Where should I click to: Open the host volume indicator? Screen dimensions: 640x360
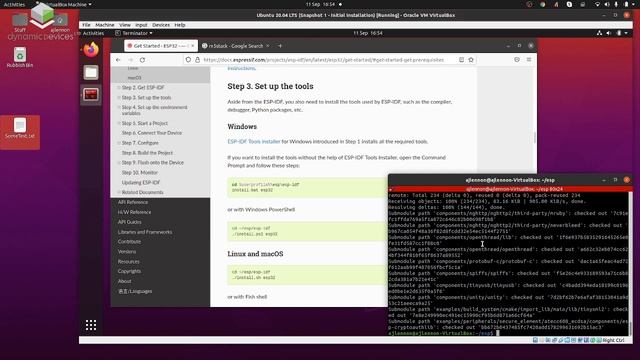pyautogui.click(x=607, y=4)
